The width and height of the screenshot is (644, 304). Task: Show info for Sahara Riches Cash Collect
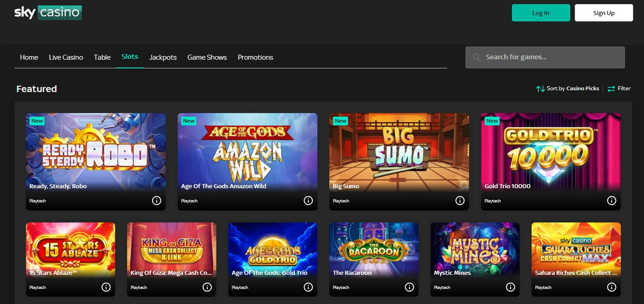tap(612, 287)
